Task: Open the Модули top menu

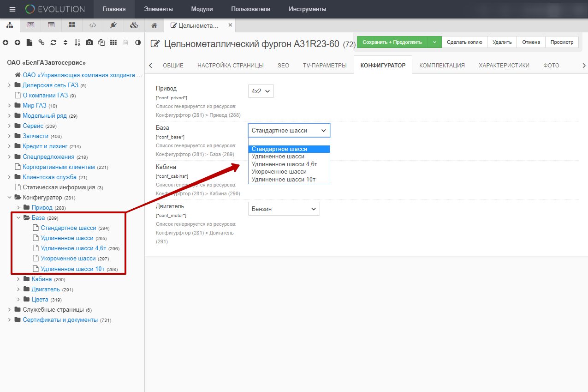Action: point(202,9)
